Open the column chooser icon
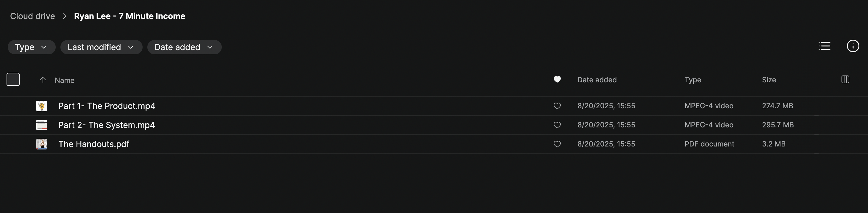This screenshot has height=213, width=868. 845,80
